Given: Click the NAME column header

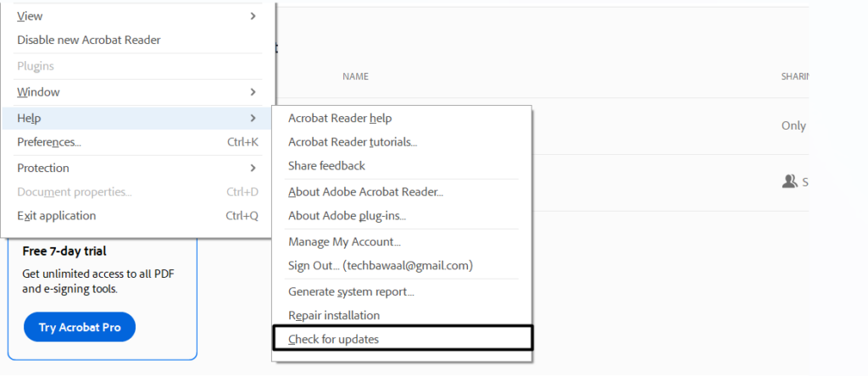Looking at the screenshot, I should 355,76.
